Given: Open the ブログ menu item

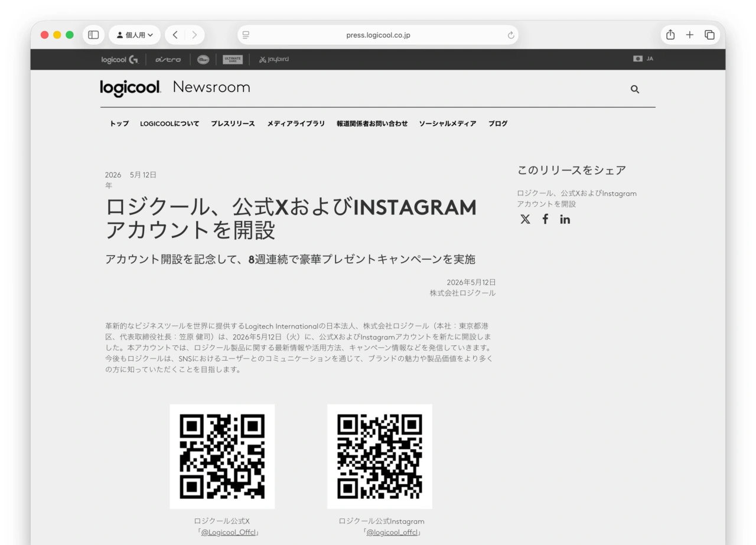Looking at the screenshot, I should pos(498,123).
